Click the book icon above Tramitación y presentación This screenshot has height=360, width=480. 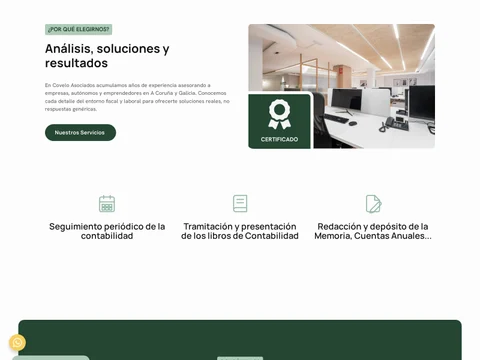[240, 204]
